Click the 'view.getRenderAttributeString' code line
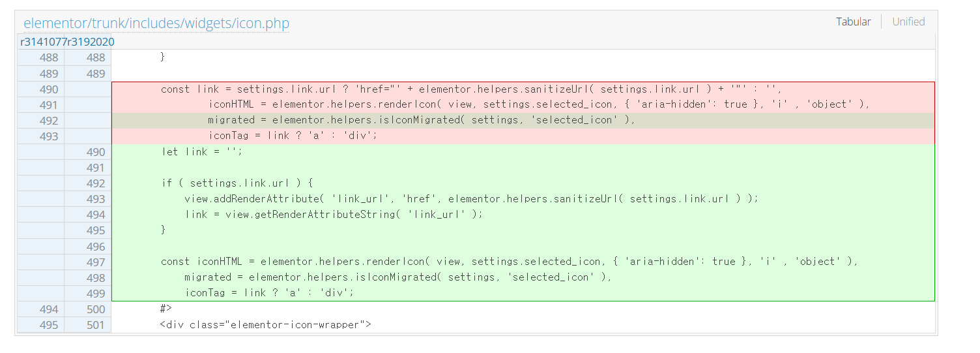The height and width of the screenshot is (353, 980). (x=523, y=215)
